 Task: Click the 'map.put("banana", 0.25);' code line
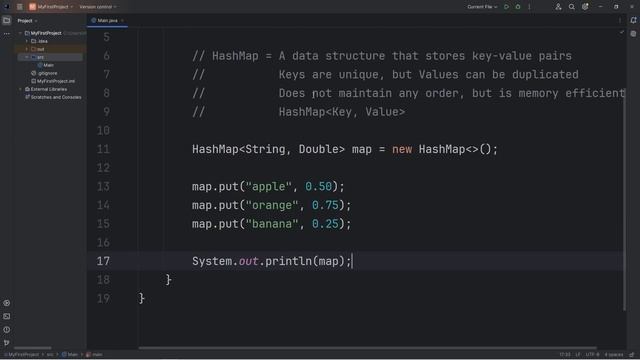click(271, 224)
